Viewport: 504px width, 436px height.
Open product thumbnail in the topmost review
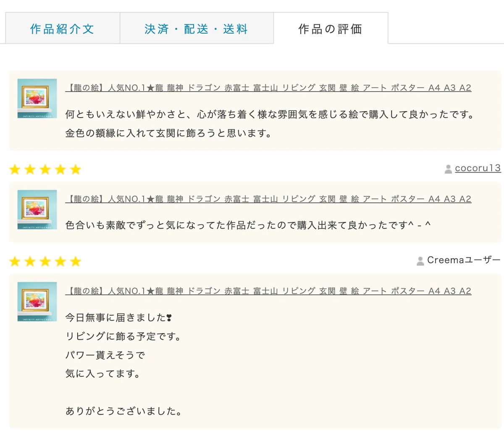click(x=37, y=98)
